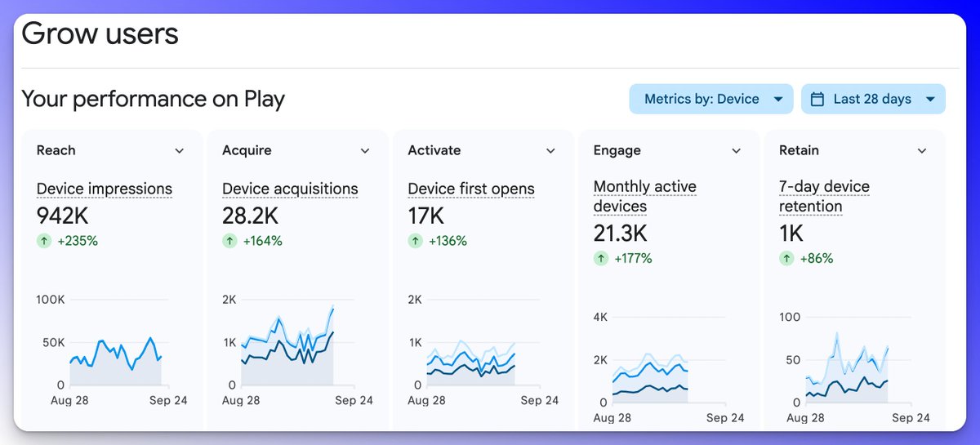Expand the Acquire card chevron
This screenshot has height=445, width=980.
point(365,151)
